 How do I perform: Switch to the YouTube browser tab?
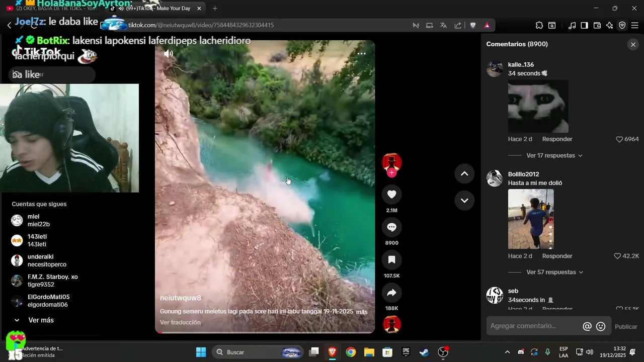(x=53, y=9)
